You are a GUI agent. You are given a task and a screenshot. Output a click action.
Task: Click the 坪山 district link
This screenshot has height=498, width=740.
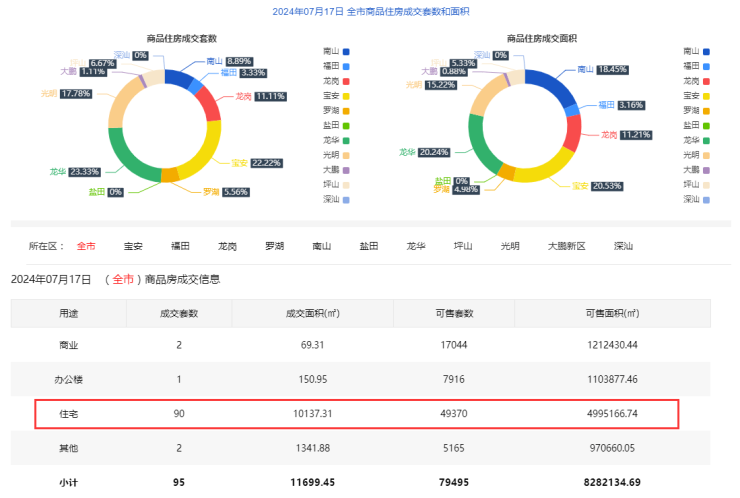[463, 246]
